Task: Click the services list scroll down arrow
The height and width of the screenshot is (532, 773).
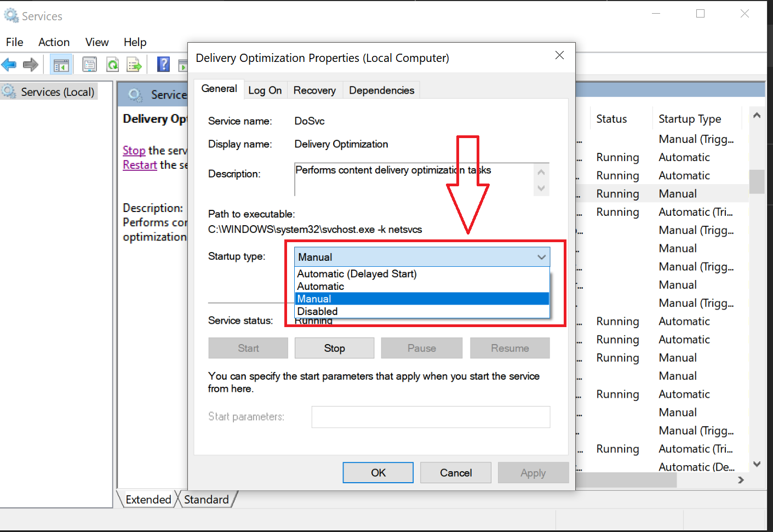Action: point(757,464)
